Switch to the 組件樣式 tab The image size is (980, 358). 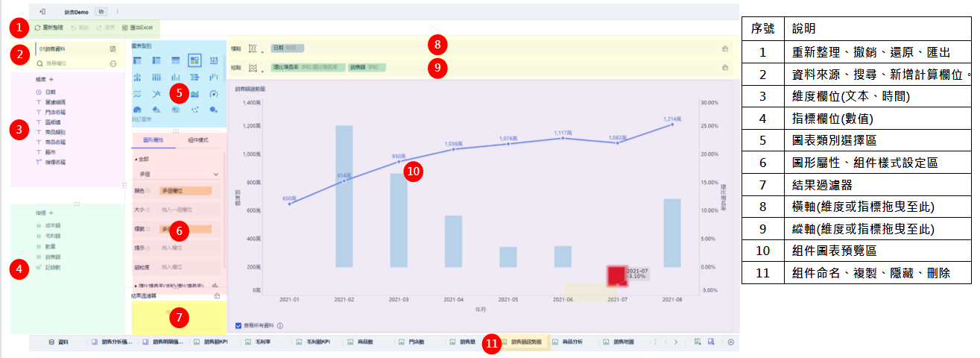coord(197,140)
